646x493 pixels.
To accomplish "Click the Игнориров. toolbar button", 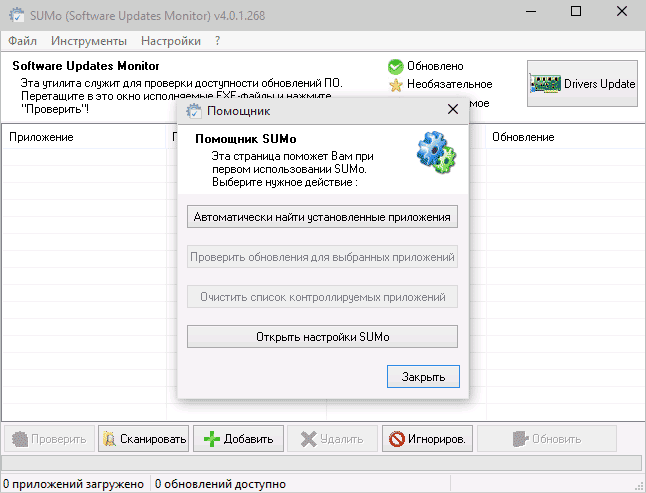I will (427, 439).
